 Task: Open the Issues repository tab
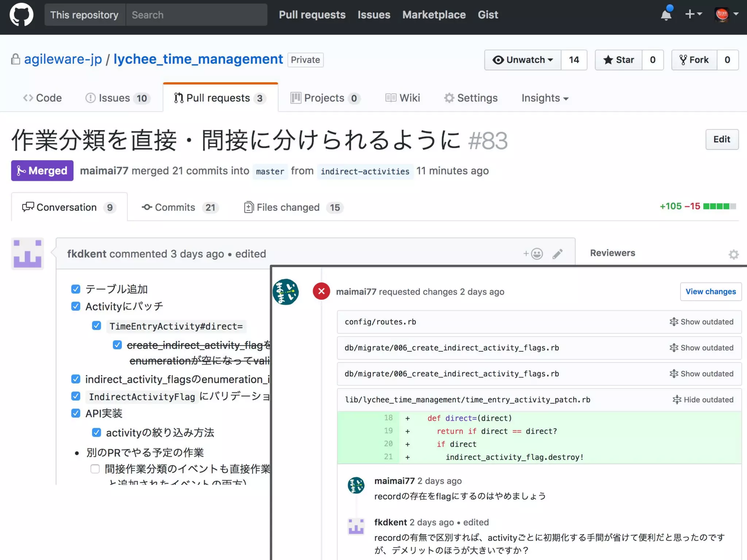[x=117, y=98]
